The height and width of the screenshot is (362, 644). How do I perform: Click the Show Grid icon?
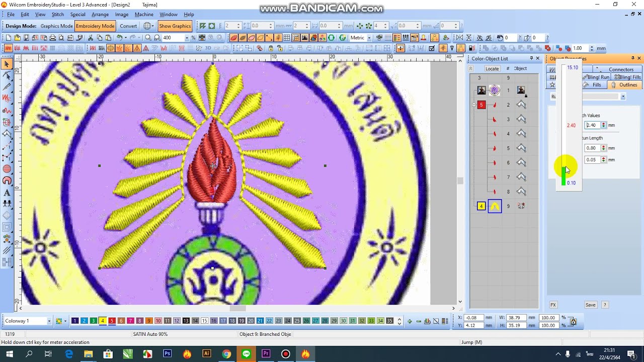[x=287, y=38]
